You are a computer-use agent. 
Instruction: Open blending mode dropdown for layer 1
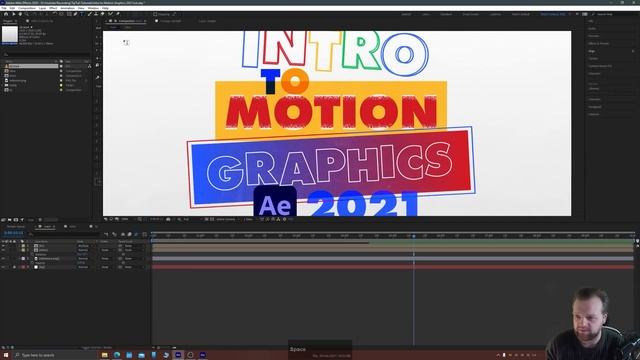coord(87,246)
